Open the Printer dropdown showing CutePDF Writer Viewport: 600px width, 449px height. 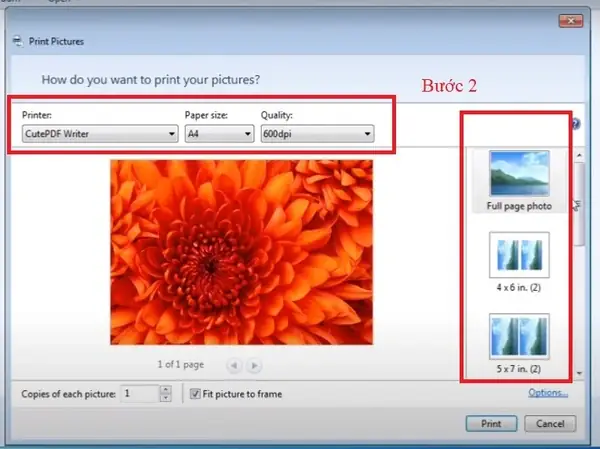(100, 134)
